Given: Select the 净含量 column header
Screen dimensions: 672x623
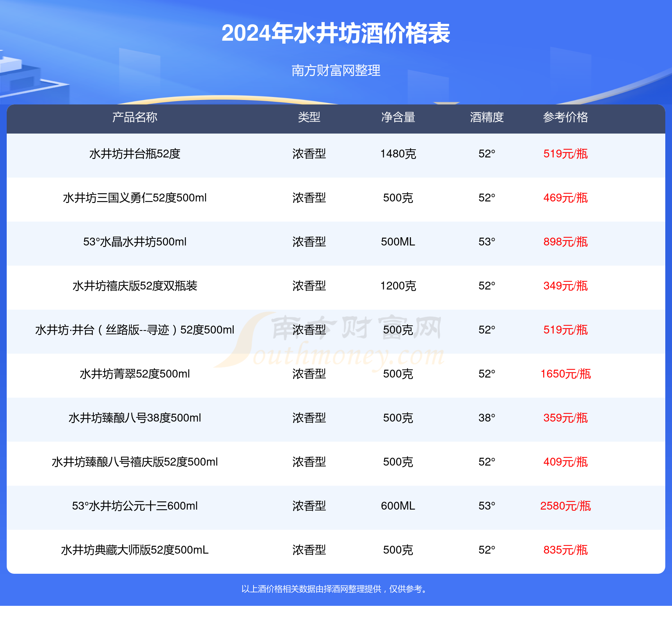Looking at the screenshot, I should pos(398,117).
